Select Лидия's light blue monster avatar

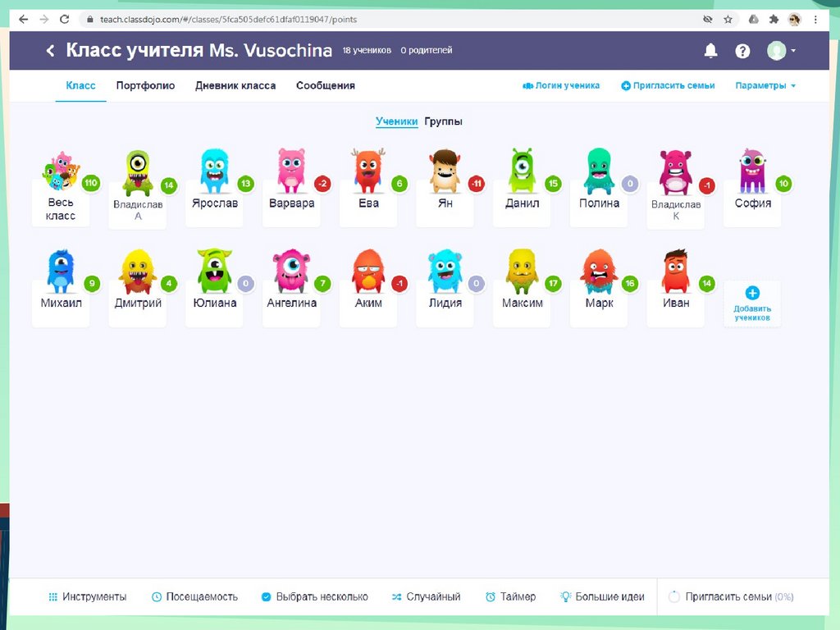point(445,271)
